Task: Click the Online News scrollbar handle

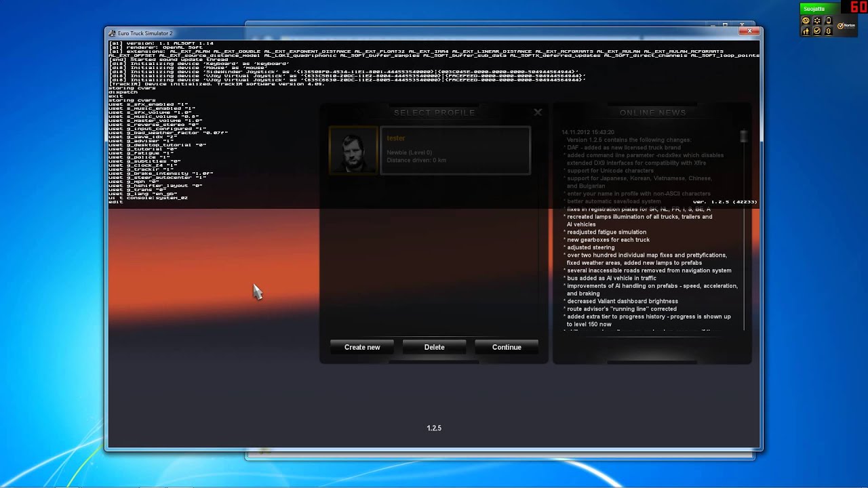Action: 744,136
